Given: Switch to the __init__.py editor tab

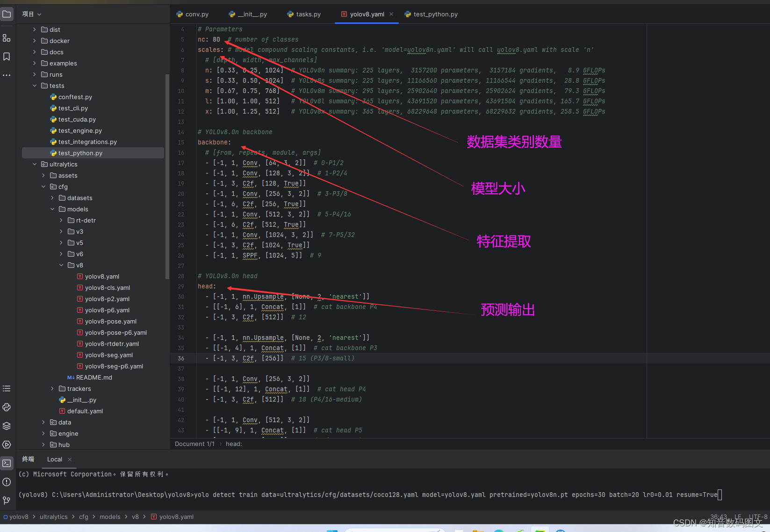Looking at the screenshot, I should click(x=248, y=14).
